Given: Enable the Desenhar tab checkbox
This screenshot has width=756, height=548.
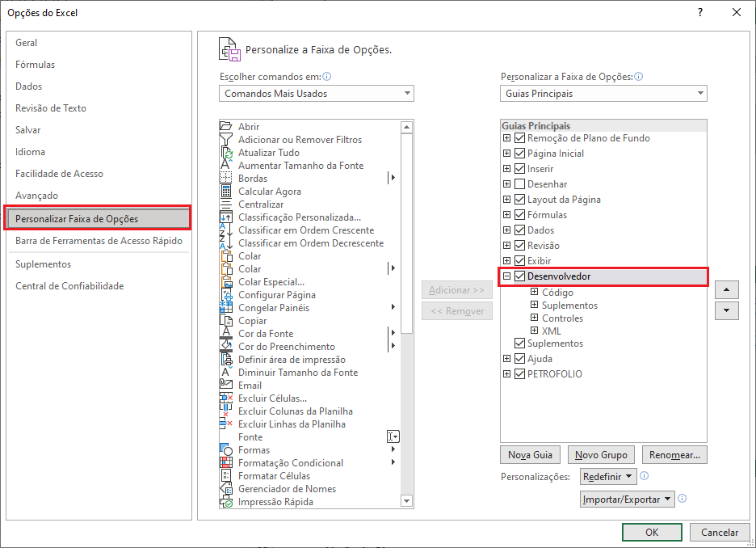Looking at the screenshot, I should [x=519, y=183].
